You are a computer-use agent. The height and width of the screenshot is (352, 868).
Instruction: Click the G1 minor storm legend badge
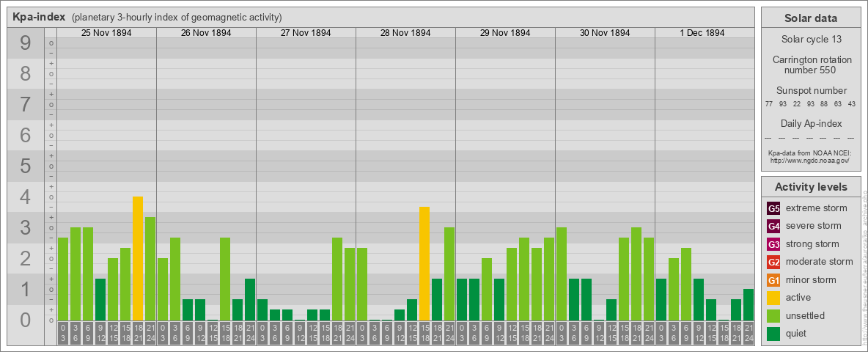point(773,280)
